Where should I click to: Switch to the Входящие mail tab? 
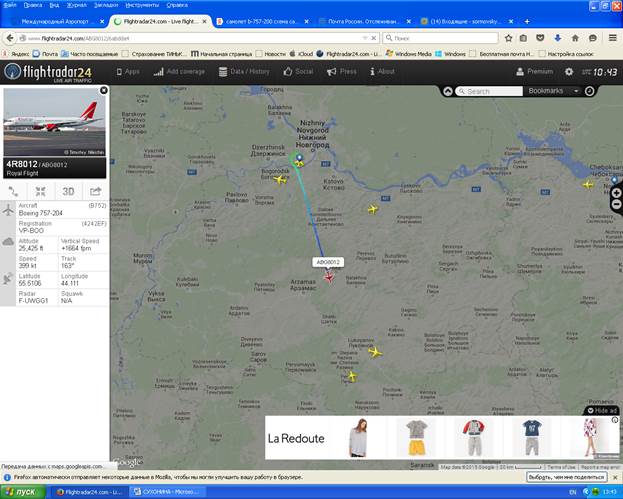pos(465,21)
